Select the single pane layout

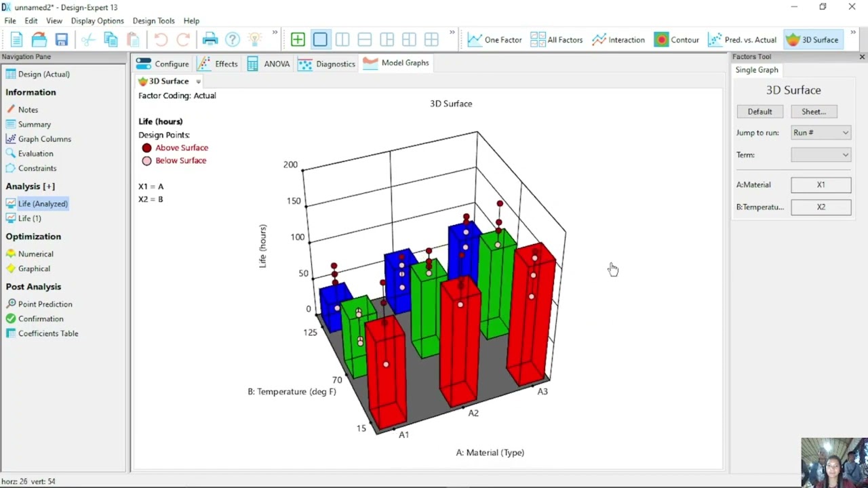point(320,39)
